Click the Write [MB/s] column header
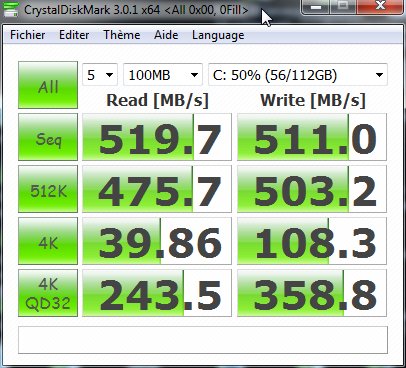 coord(313,100)
